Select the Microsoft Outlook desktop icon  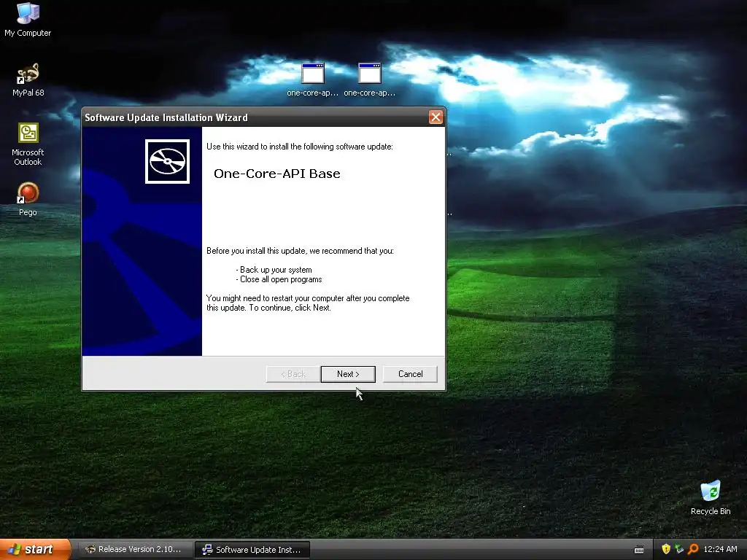(28, 144)
